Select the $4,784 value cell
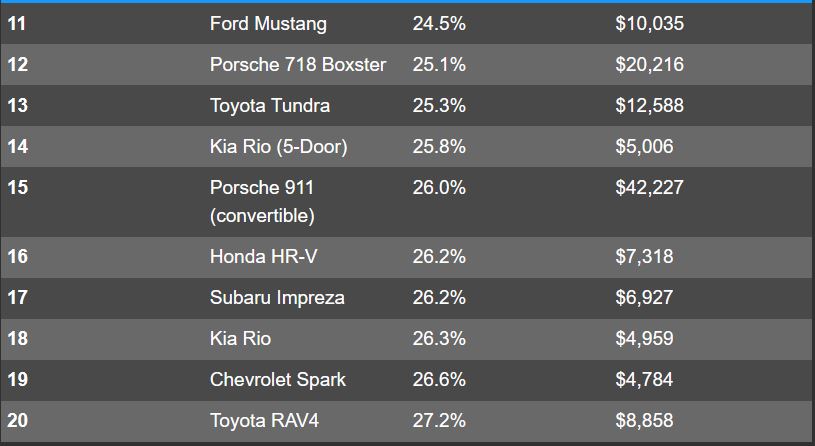Image resolution: width=815 pixels, height=446 pixels. point(644,380)
